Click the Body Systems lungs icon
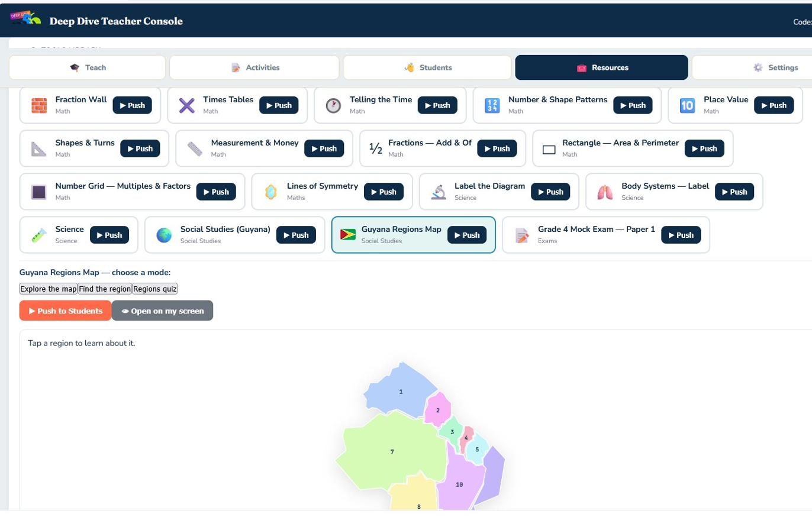 tap(605, 192)
